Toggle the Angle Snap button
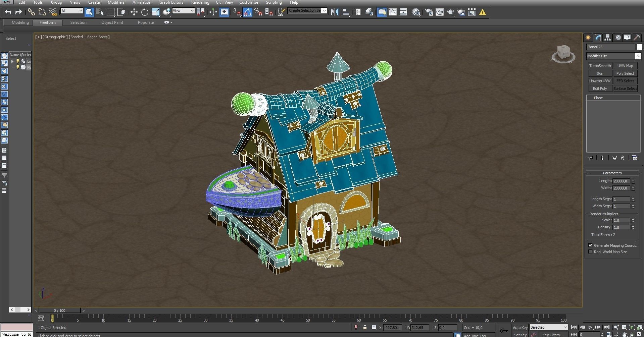Screen dimensions: 644x337 (x=247, y=12)
